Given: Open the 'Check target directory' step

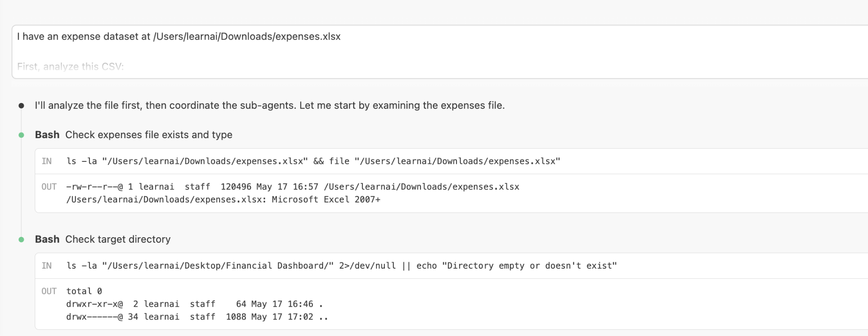Looking at the screenshot, I should 118,239.
